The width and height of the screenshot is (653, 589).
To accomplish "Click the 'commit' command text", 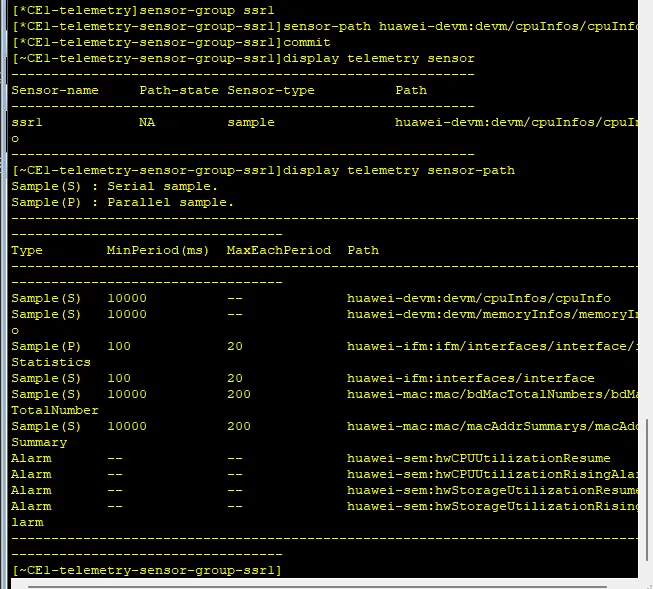I will pos(307,42).
